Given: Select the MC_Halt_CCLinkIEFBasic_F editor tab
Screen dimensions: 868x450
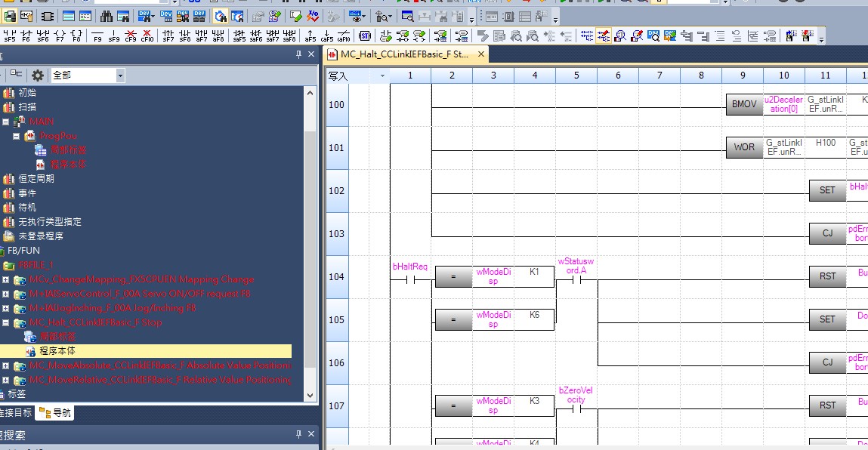Looking at the screenshot, I should [405, 54].
